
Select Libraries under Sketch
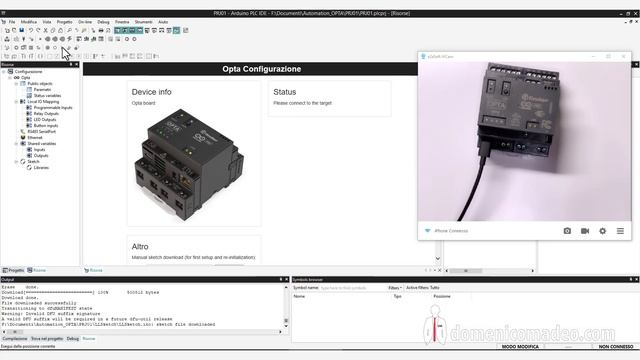pos(41,168)
